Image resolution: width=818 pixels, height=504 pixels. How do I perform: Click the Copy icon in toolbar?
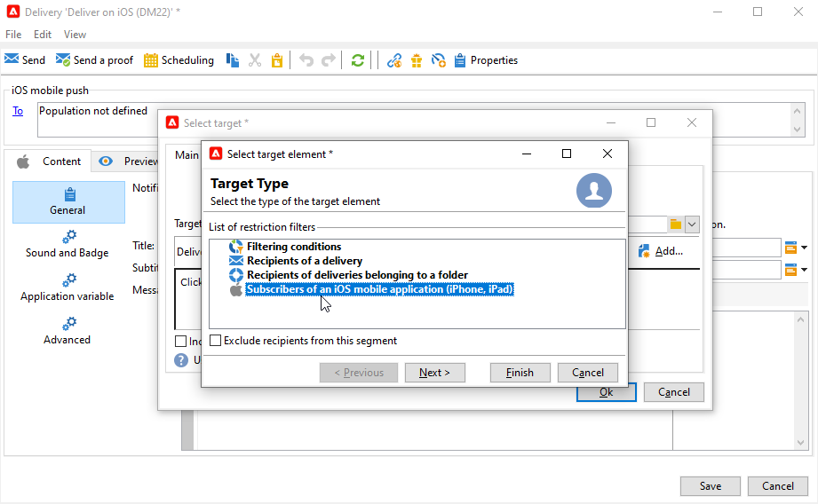point(233,60)
